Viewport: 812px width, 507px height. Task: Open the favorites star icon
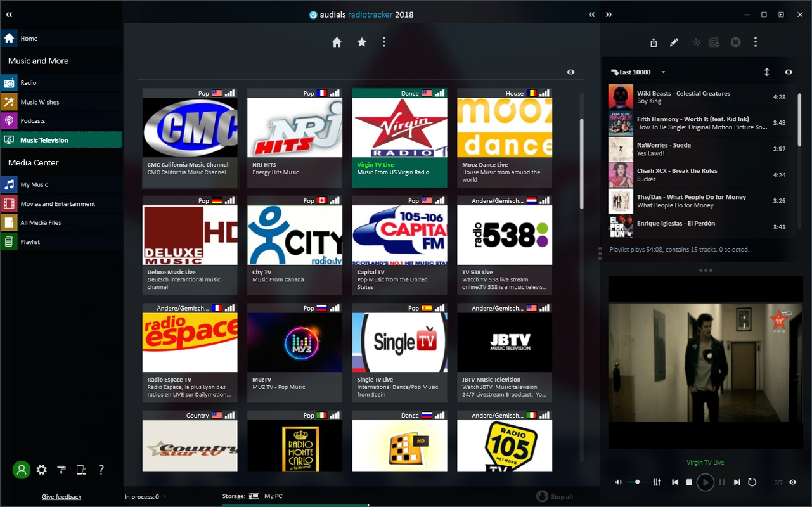pos(362,42)
